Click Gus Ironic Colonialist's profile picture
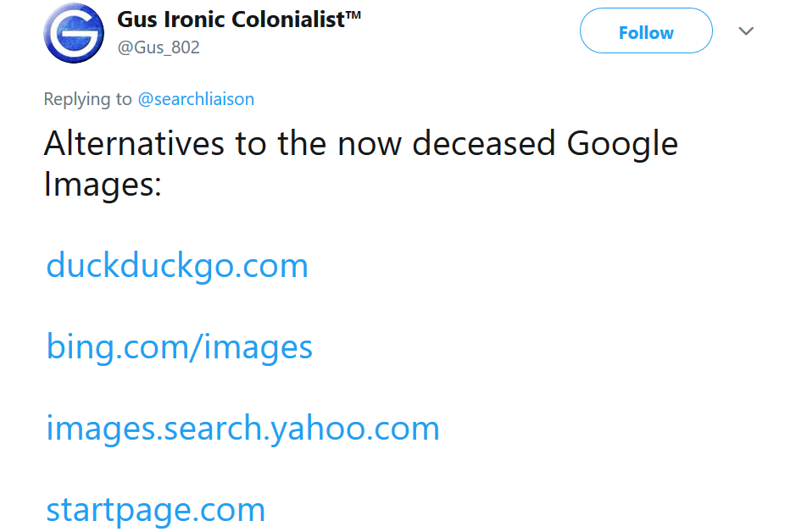Viewport: 796px width, 532px height. (x=74, y=33)
